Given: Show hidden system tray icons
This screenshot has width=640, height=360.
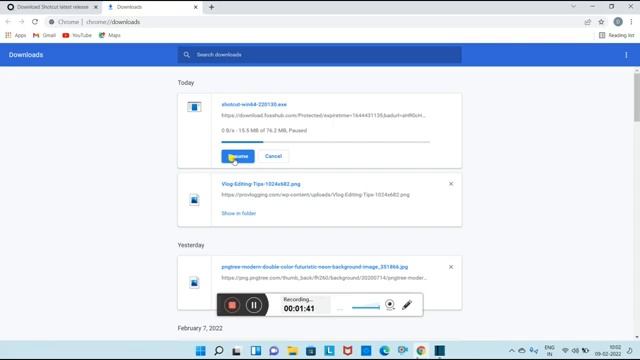Looking at the screenshot, I should (511, 351).
